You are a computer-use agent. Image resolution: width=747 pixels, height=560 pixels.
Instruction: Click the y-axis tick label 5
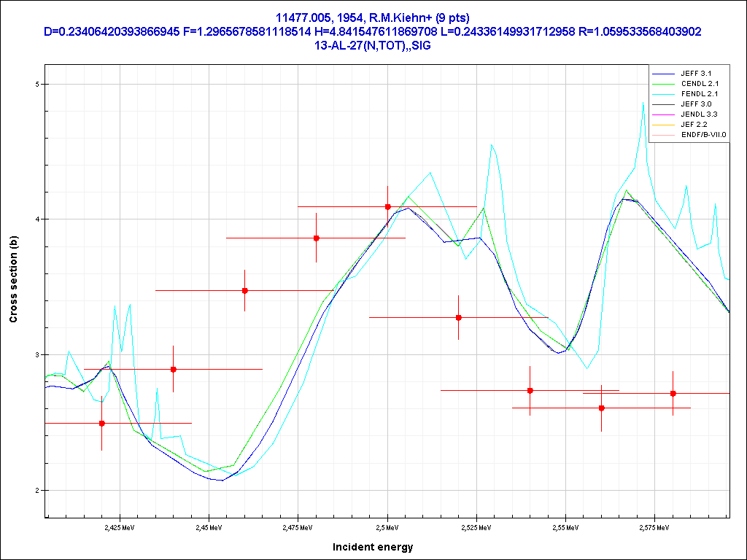tap(37, 84)
